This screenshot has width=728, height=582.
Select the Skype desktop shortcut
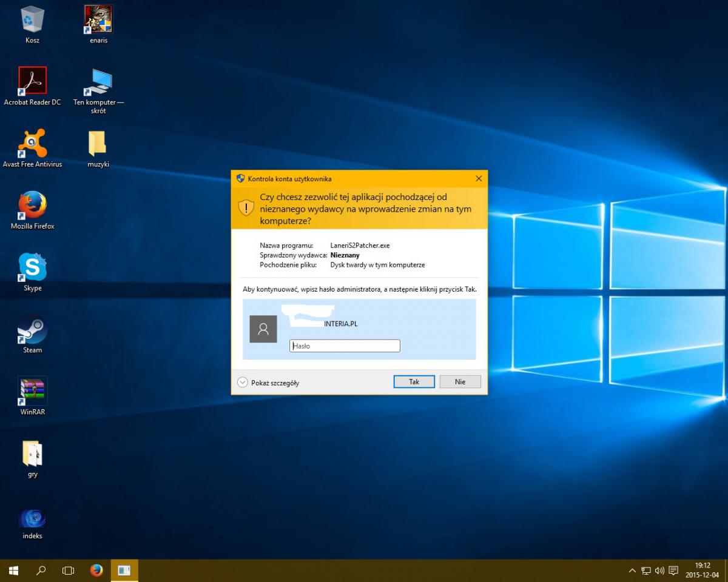[x=32, y=272]
